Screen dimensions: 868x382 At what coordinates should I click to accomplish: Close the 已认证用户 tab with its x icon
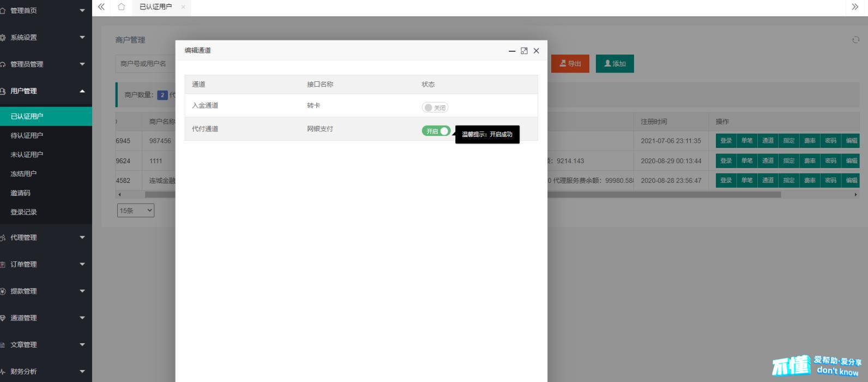[183, 7]
